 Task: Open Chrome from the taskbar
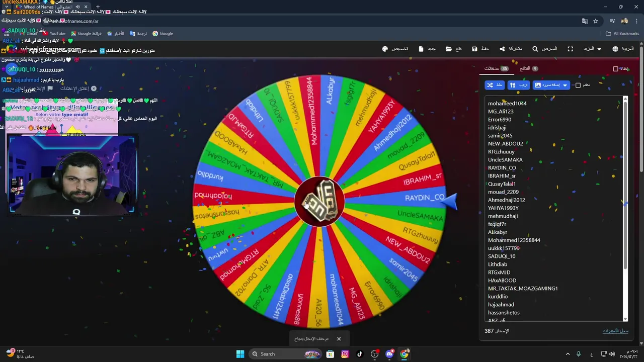(x=404, y=354)
